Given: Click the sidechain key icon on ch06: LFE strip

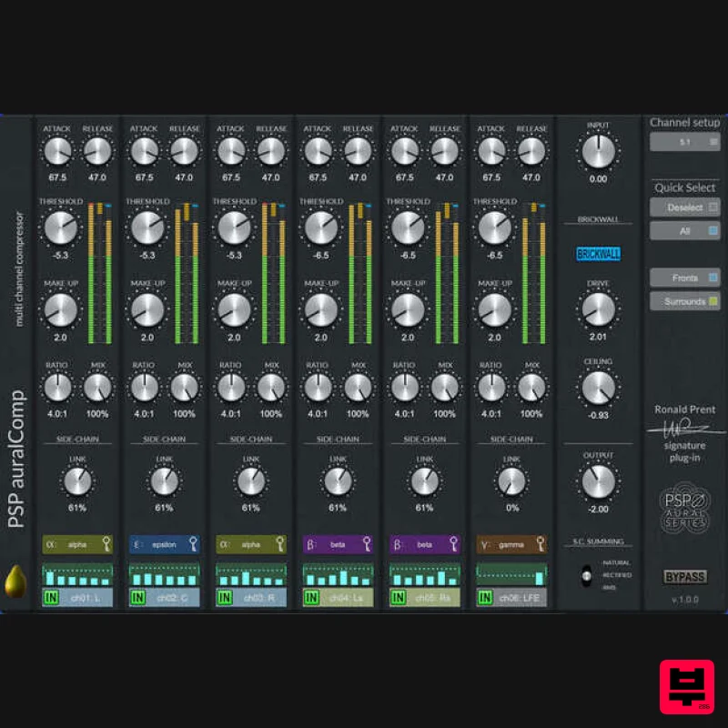Looking at the screenshot, I should 539,543.
